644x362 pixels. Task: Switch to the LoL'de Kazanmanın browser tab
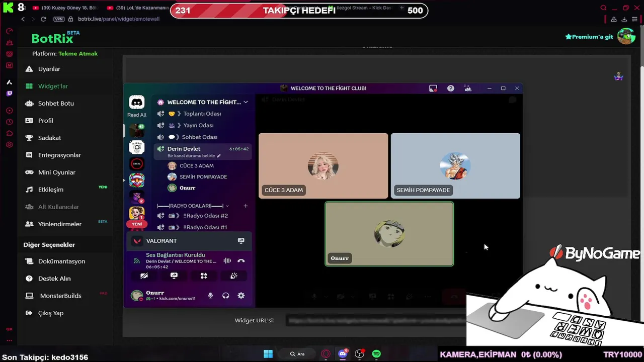click(138, 8)
